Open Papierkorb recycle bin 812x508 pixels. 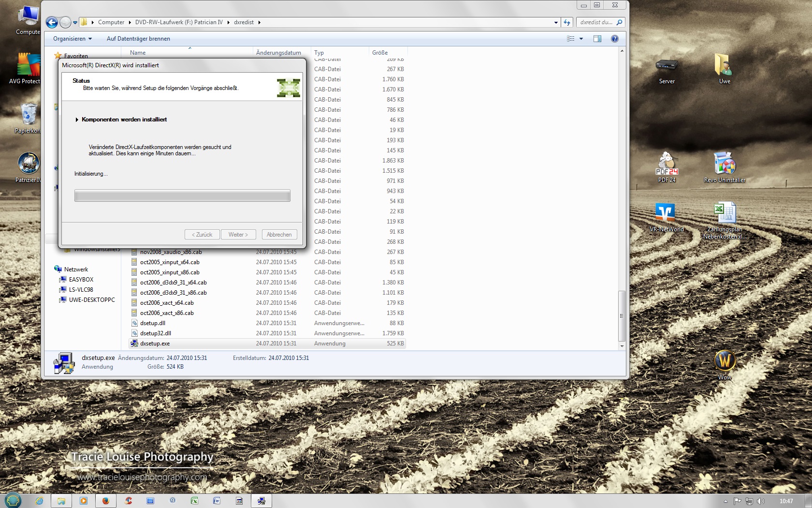pos(28,118)
